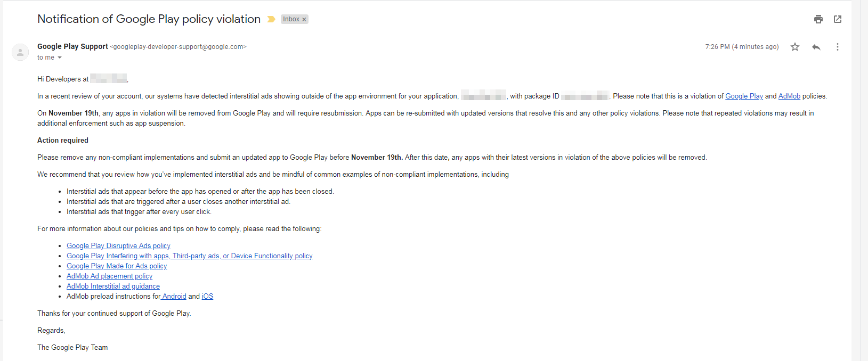Star this email message

tap(795, 47)
